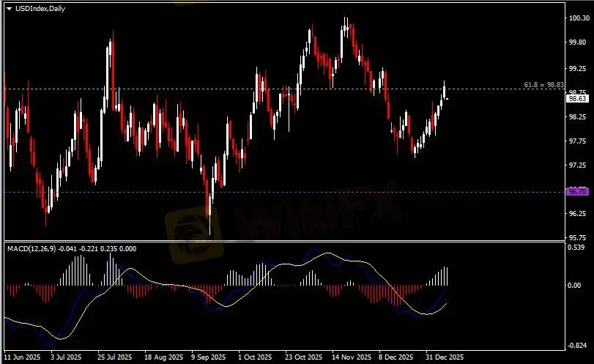Click the 95.75 price scale value
594x364 pixels.
pyautogui.click(x=578, y=238)
